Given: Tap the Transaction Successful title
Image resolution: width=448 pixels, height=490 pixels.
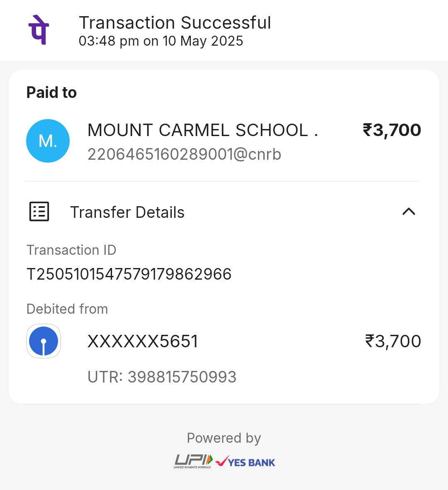Looking at the screenshot, I should pyautogui.click(x=175, y=23).
